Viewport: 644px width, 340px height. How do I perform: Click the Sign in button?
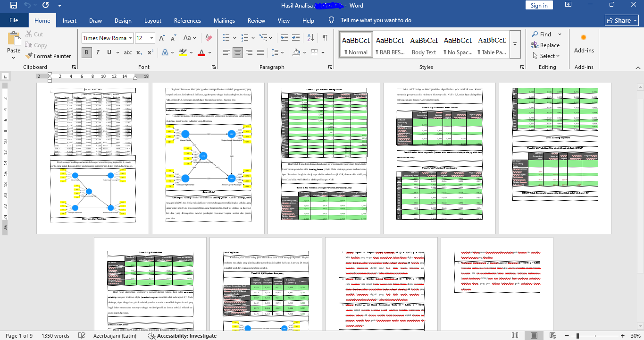pos(539,5)
